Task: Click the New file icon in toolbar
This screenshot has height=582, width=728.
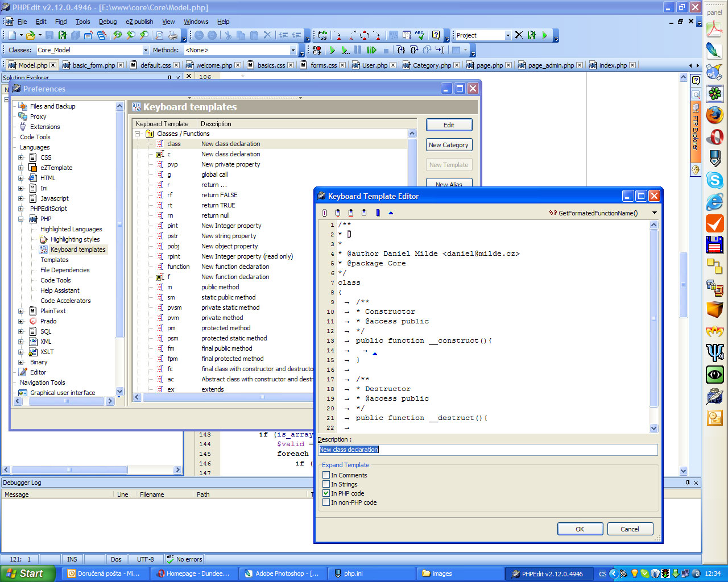Action: 12,35
